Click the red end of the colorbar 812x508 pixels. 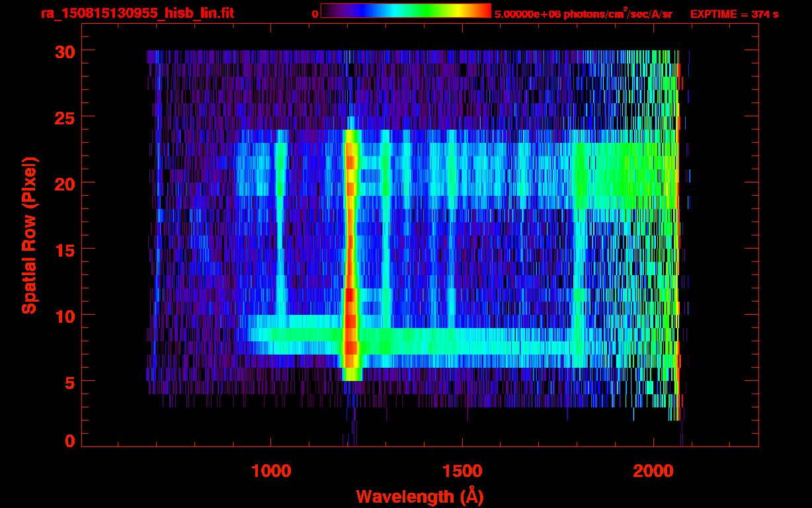click(x=483, y=11)
